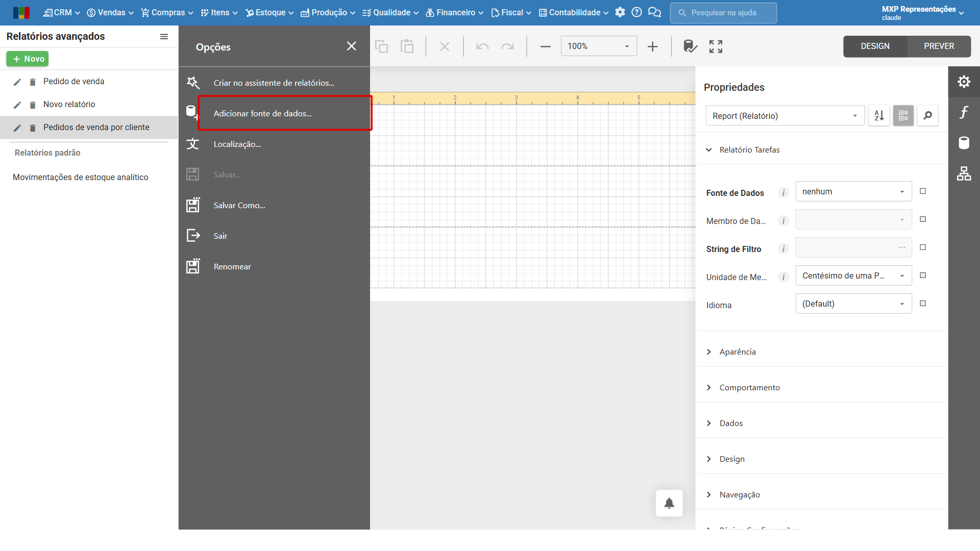Click the green Novo button
Image resolution: width=980 pixels, height=551 pixels.
coord(28,59)
